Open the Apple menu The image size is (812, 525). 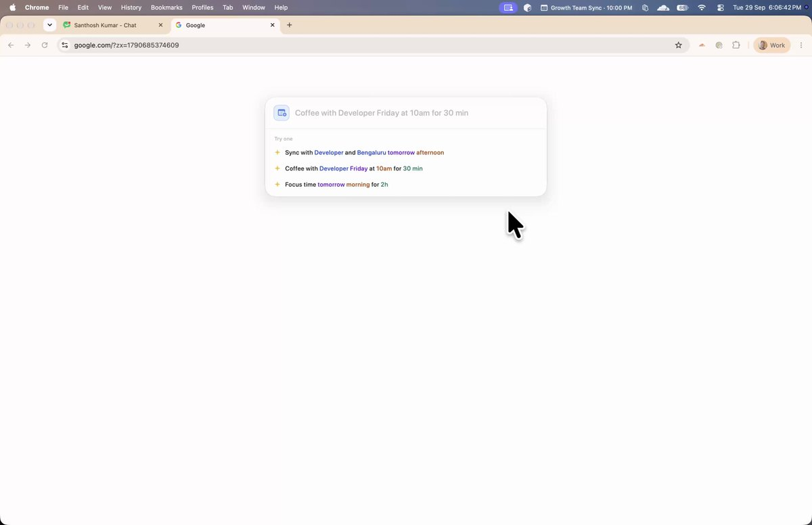pyautogui.click(x=12, y=7)
